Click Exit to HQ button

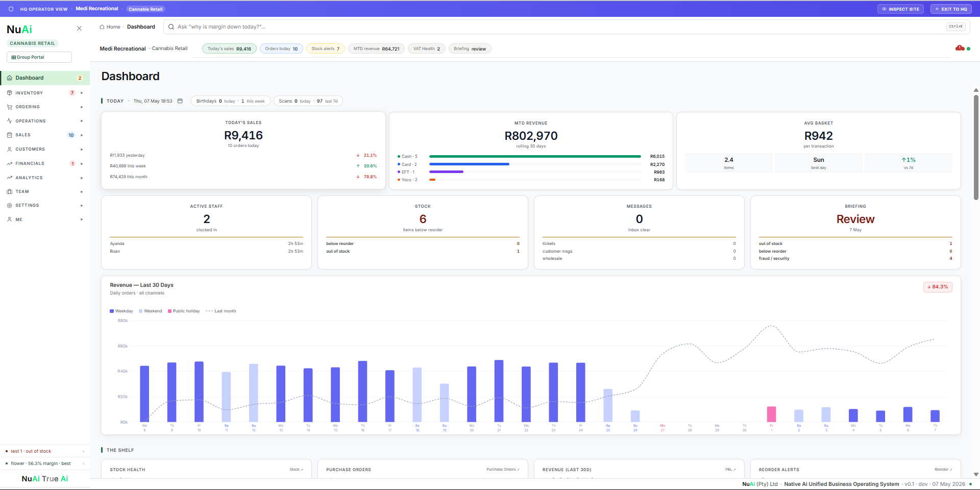pyautogui.click(x=951, y=9)
